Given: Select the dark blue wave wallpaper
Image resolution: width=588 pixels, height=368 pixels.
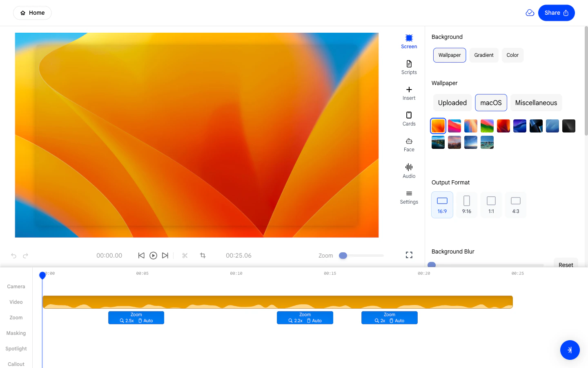Looking at the screenshot, I should tap(520, 126).
